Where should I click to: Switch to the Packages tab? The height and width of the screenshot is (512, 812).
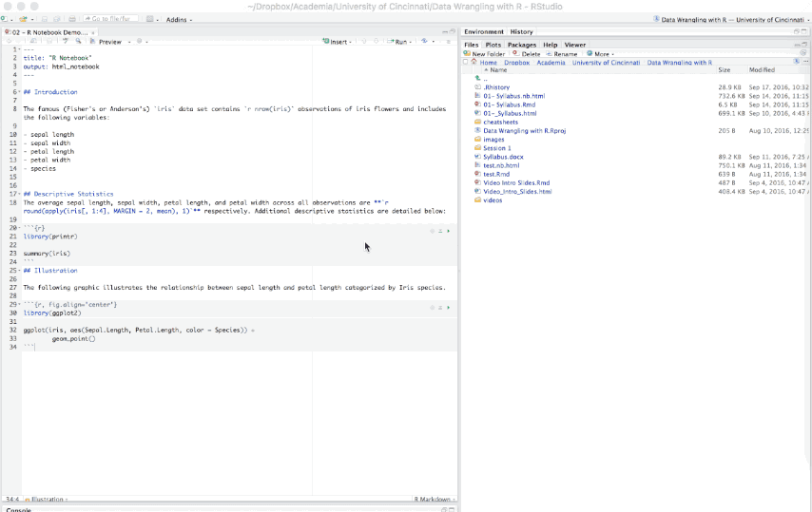pos(521,45)
